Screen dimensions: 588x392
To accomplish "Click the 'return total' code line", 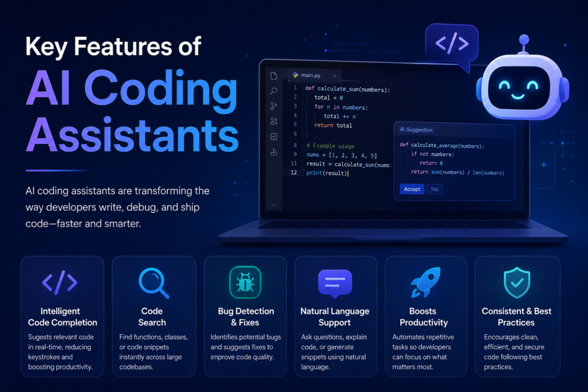I will click(x=333, y=125).
